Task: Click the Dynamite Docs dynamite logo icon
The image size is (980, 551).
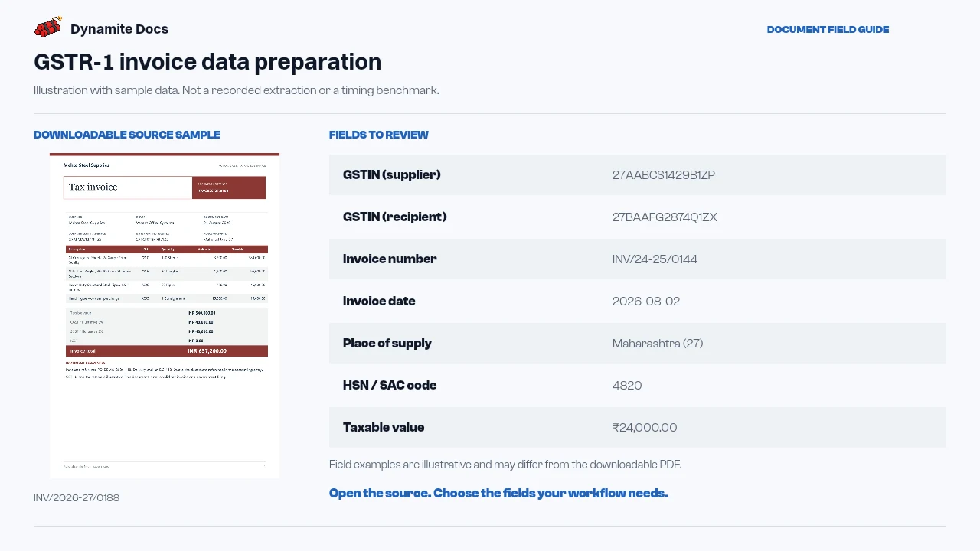Action: 48,28
